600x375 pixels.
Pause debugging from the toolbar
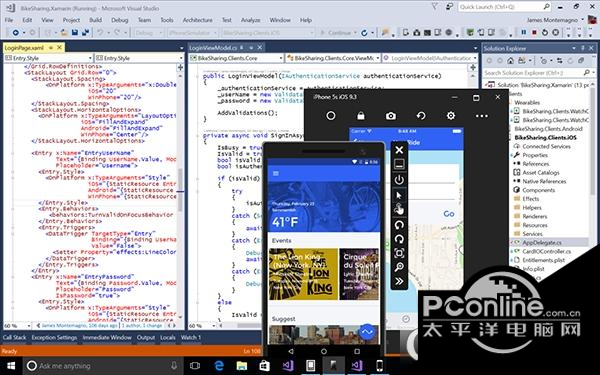[523, 33]
